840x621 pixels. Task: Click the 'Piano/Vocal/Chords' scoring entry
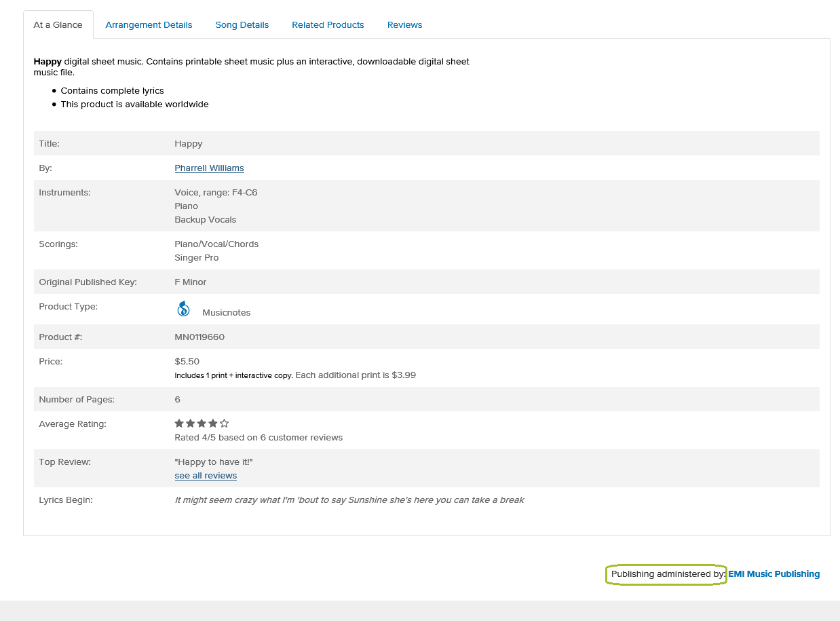coord(216,244)
